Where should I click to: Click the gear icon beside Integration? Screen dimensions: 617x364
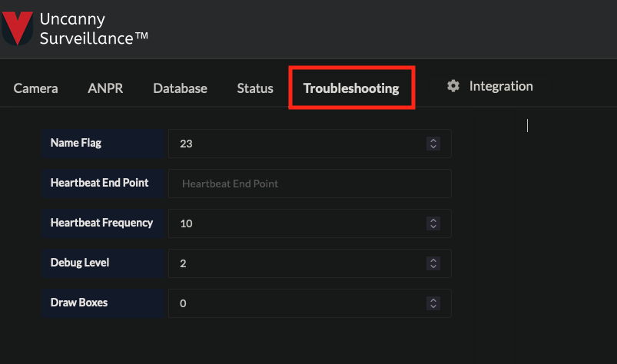pyautogui.click(x=453, y=86)
